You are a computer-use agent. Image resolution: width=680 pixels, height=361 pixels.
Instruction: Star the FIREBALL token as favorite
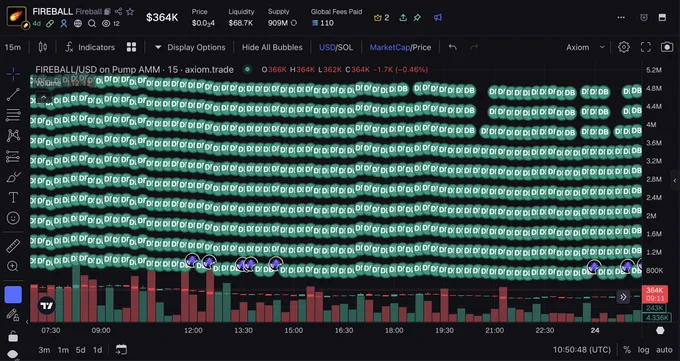tap(130, 12)
